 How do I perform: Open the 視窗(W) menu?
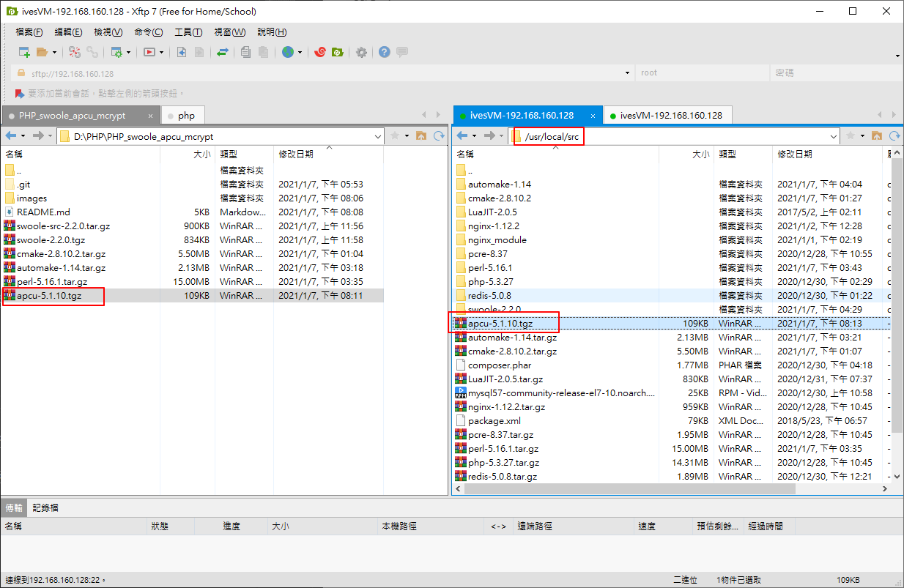pos(229,32)
